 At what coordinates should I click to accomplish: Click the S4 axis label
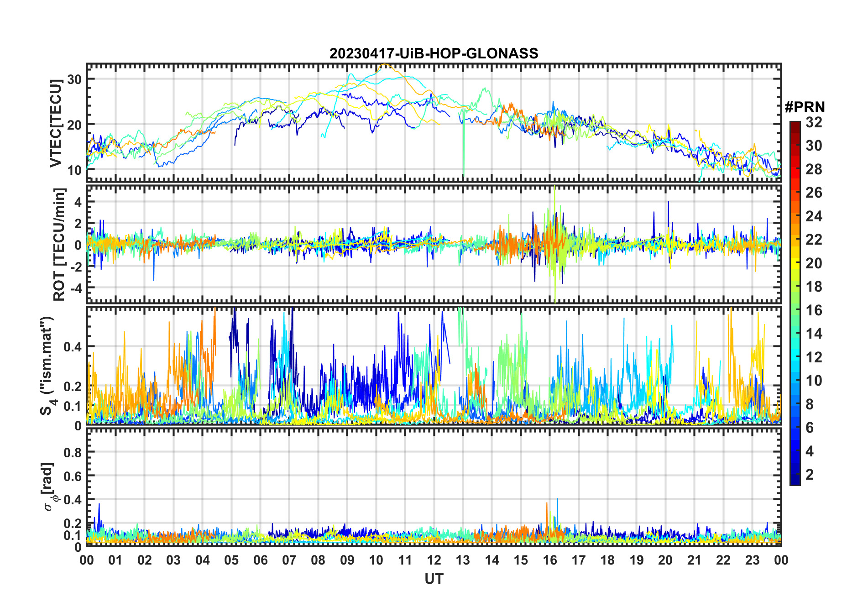(47, 366)
